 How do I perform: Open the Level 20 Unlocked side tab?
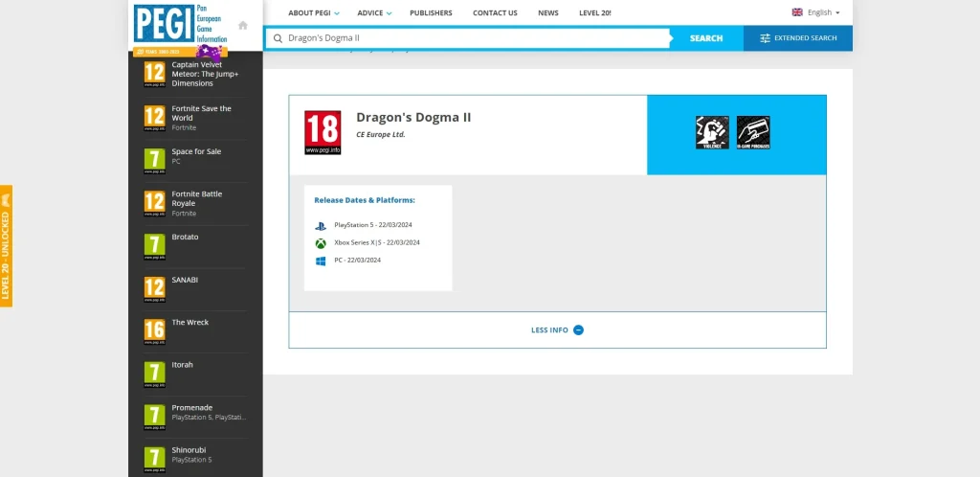tap(6, 244)
